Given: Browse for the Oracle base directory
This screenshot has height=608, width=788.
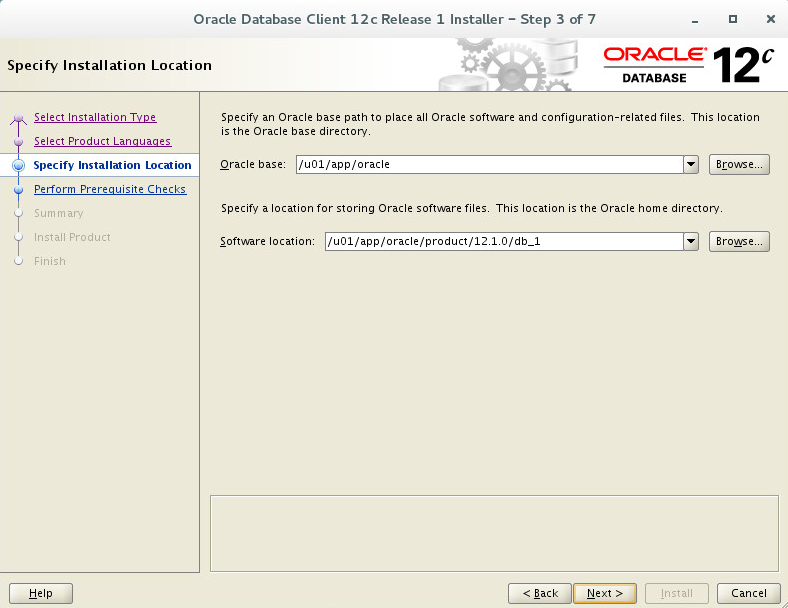Looking at the screenshot, I should (739, 164).
